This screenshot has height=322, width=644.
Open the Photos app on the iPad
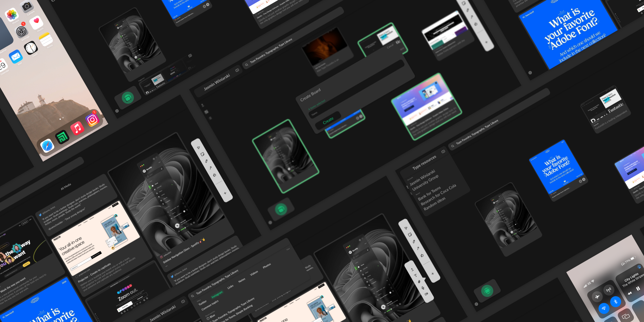[x=12, y=14]
